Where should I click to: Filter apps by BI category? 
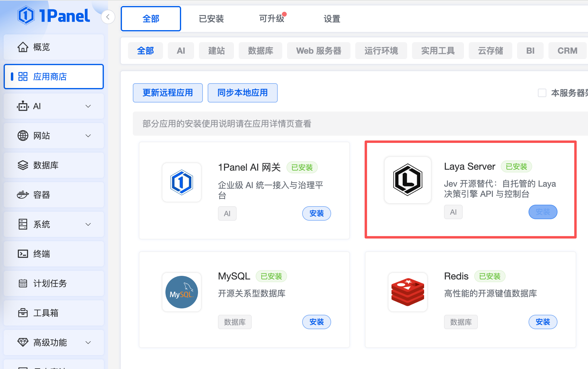(530, 51)
